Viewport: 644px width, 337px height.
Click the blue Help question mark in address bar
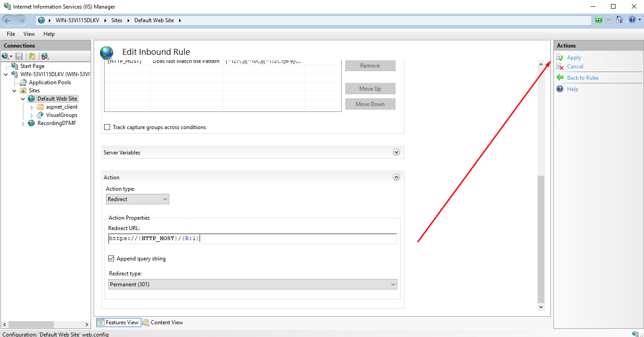coord(632,20)
